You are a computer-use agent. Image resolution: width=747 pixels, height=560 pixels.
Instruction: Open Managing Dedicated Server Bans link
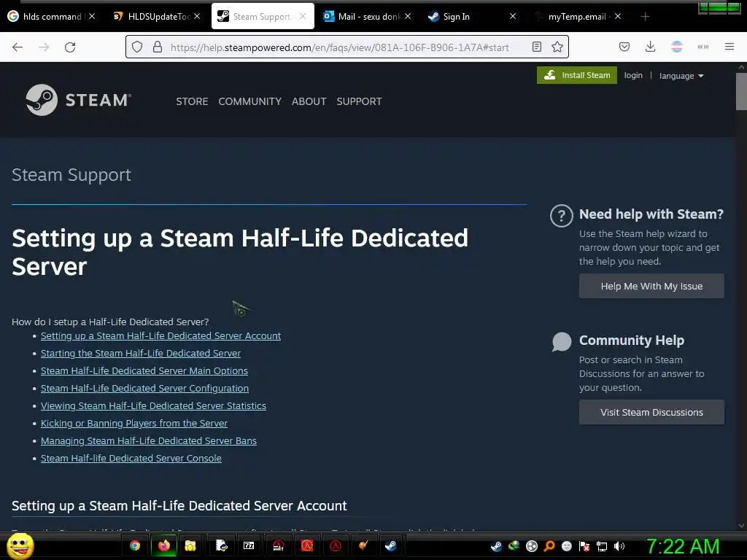pos(148,440)
